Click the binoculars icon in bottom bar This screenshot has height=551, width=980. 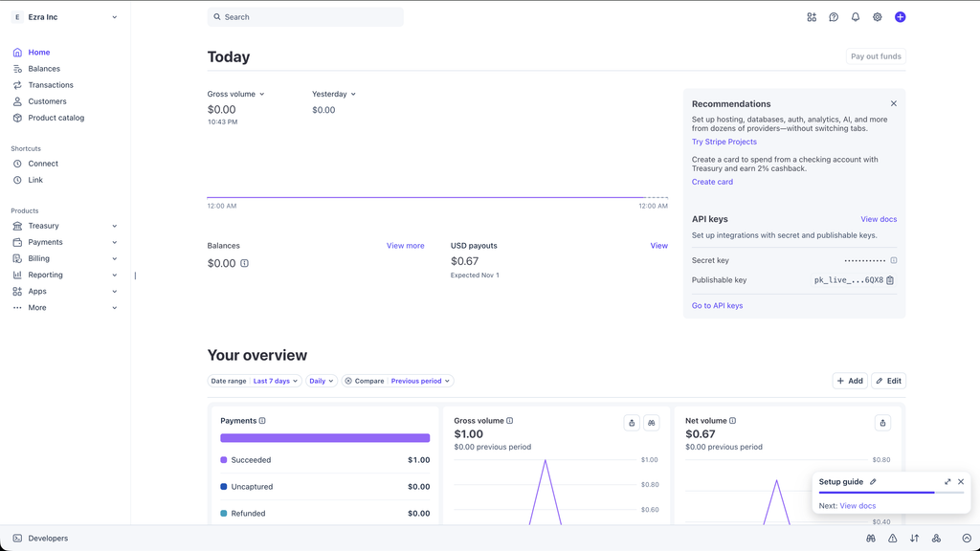pos(871,539)
